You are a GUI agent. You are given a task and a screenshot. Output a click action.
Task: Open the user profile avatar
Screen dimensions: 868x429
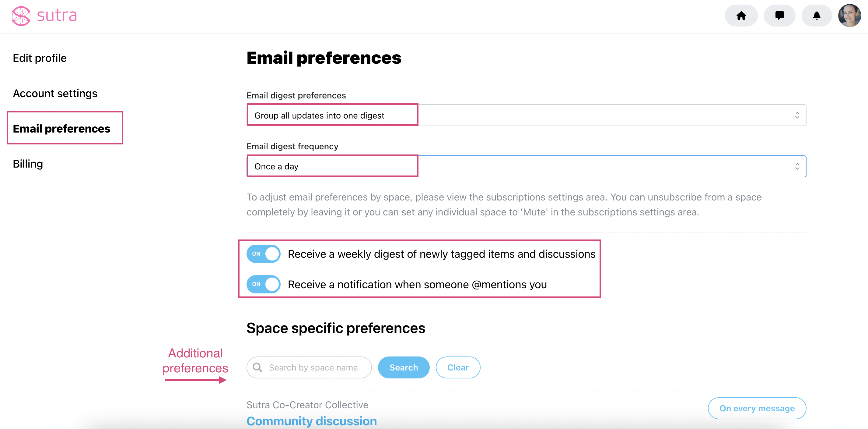[x=849, y=16]
